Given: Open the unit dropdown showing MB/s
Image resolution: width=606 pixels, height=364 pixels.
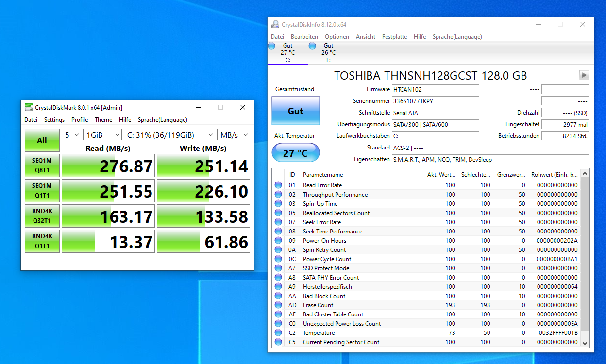Looking at the screenshot, I should click(x=234, y=135).
